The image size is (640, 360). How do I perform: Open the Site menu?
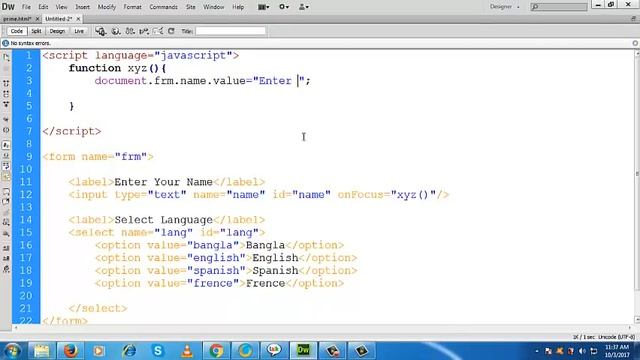point(191,7)
